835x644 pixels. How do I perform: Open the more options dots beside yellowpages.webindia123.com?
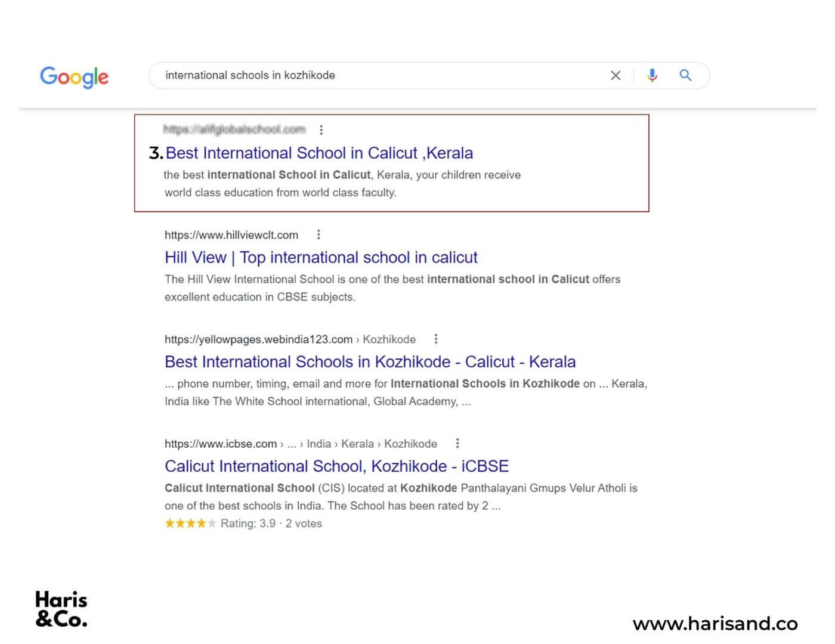(436, 339)
